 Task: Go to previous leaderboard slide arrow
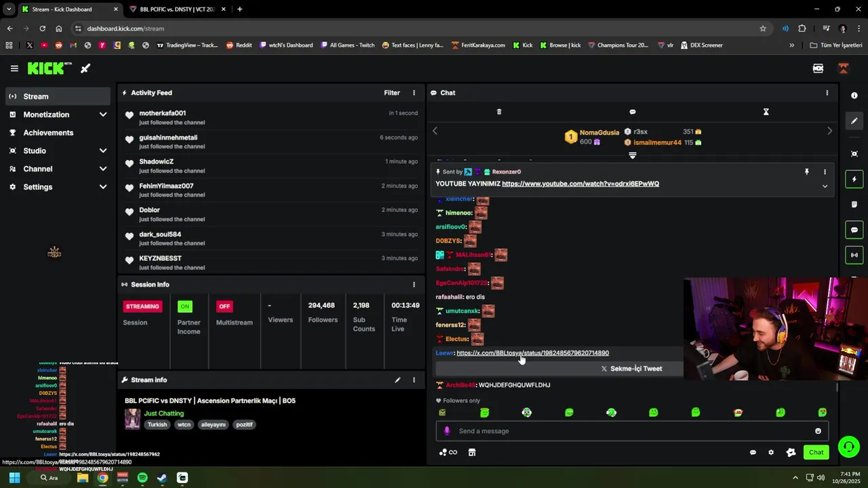tap(435, 131)
